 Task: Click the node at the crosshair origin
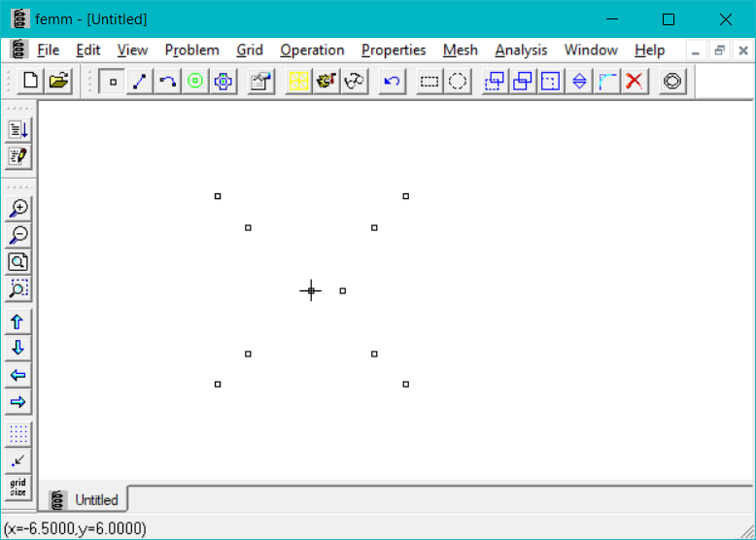pos(311,291)
